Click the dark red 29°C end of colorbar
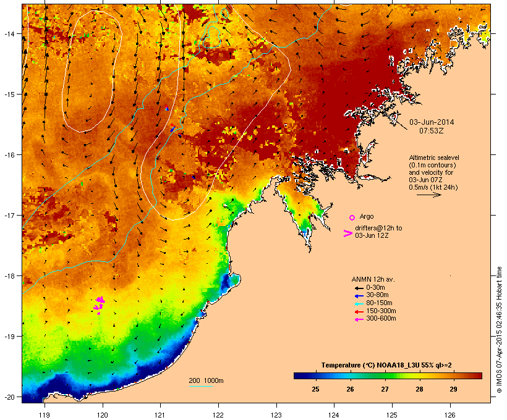This screenshot has width=507, height=420. coord(477,376)
